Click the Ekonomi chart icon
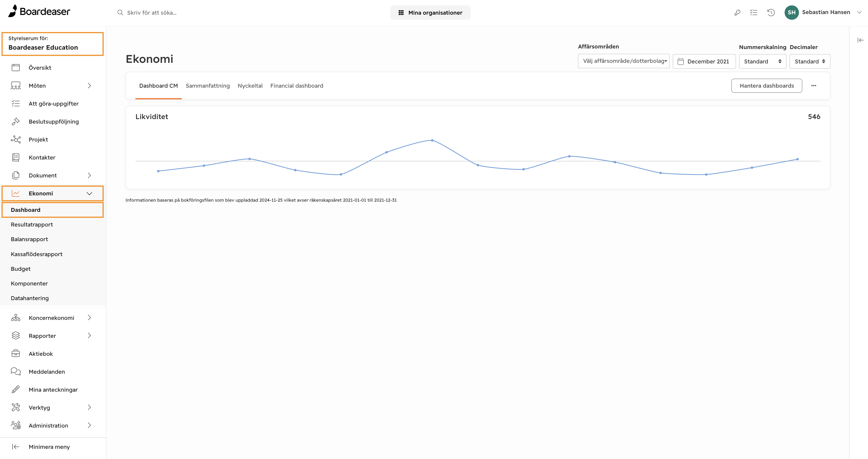 16,193
